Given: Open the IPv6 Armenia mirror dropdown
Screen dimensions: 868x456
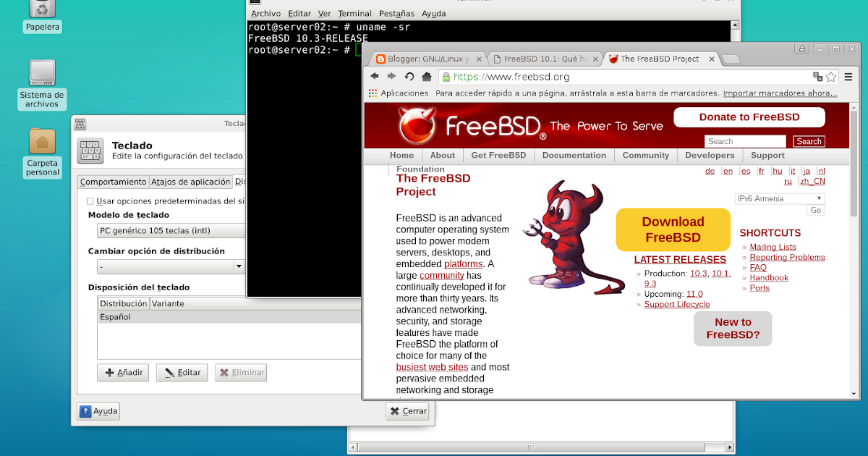Looking at the screenshot, I should [780, 198].
